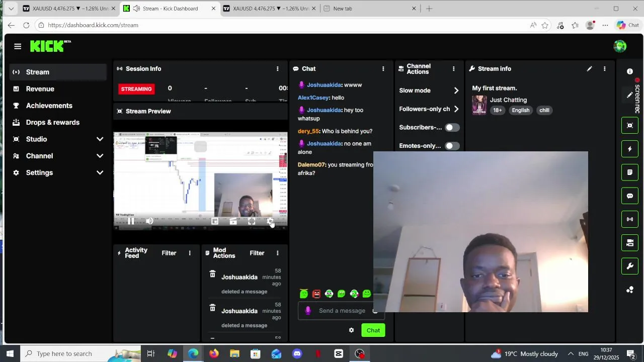
Task: Open the Mod Actions three-dot menu
Action: 277,253
